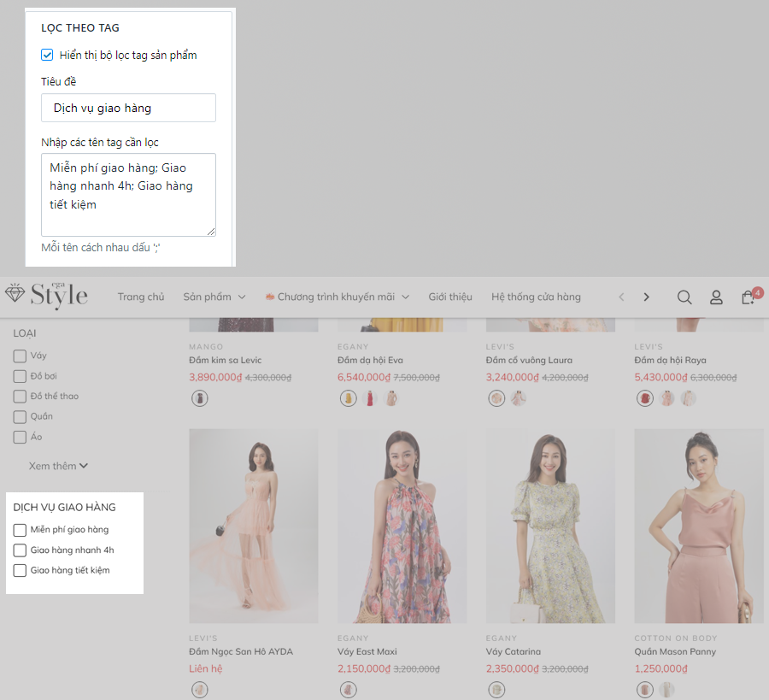The width and height of the screenshot is (769, 700).
Task: Check the Miễn phí giao hàng filter
Action: [x=20, y=530]
